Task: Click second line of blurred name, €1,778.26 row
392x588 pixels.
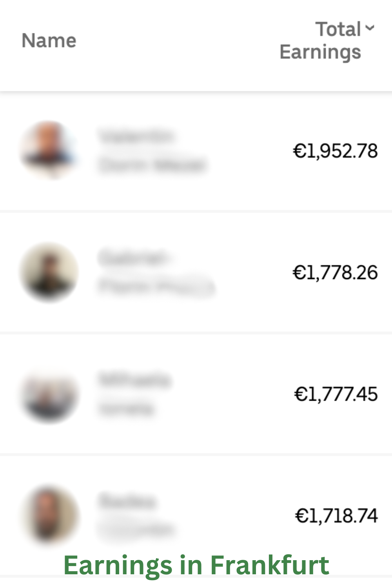Action: [x=156, y=287]
